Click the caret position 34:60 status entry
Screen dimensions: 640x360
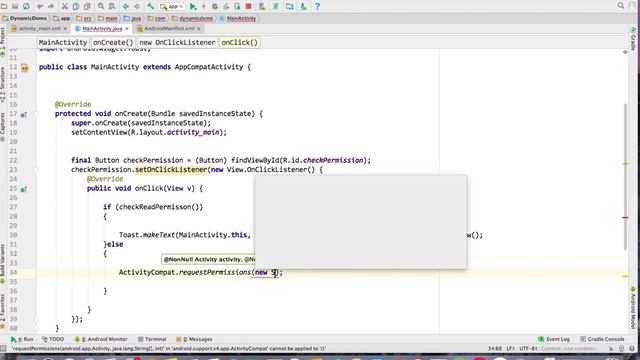coord(495,349)
